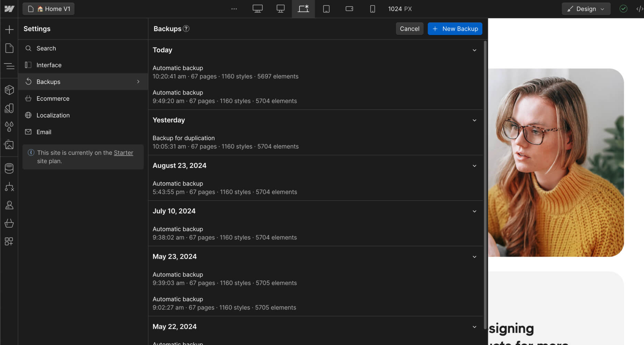The height and width of the screenshot is (345, 644).
Task: Open the Assets image icon
Action: [9, 145]
